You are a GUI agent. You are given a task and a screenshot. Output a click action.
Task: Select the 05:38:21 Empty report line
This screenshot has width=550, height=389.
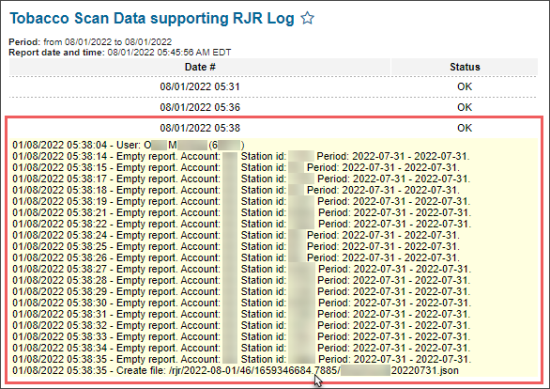[241, 213]
